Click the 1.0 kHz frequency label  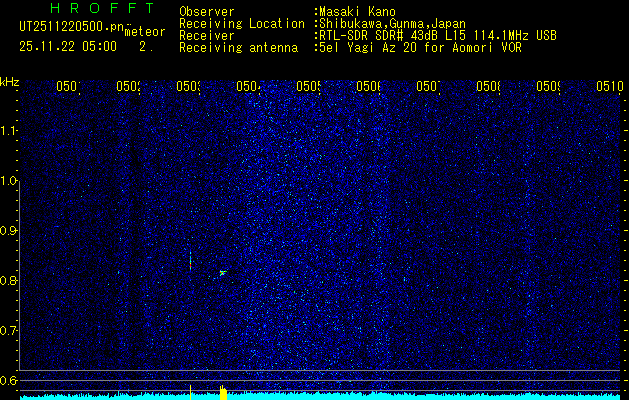(8, 181)
